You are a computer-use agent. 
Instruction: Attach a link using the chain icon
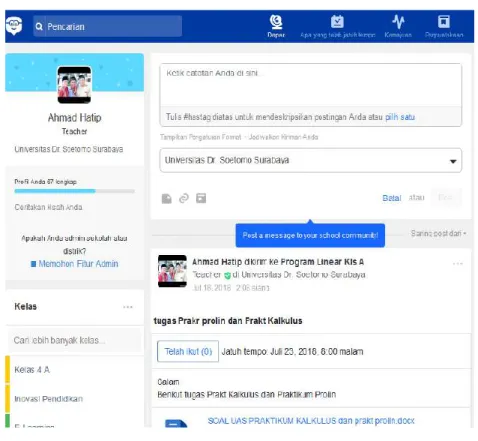click(184, 198)
